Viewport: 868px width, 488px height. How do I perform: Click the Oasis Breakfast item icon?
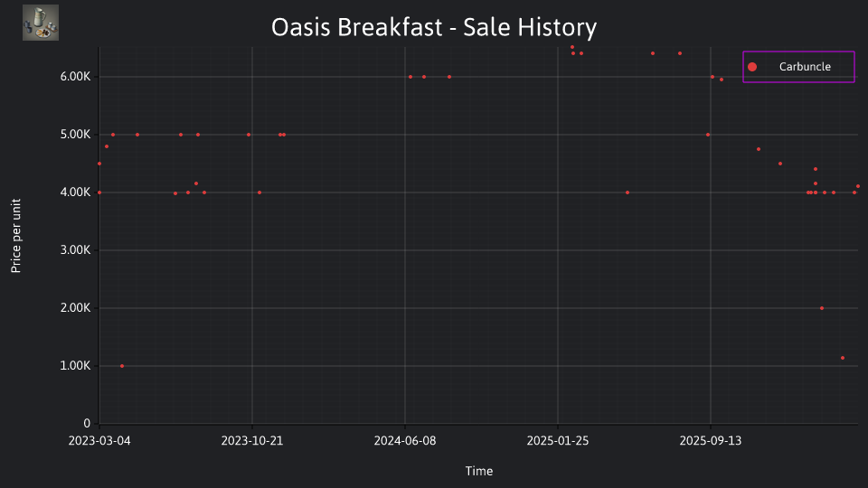pos(41,23)
